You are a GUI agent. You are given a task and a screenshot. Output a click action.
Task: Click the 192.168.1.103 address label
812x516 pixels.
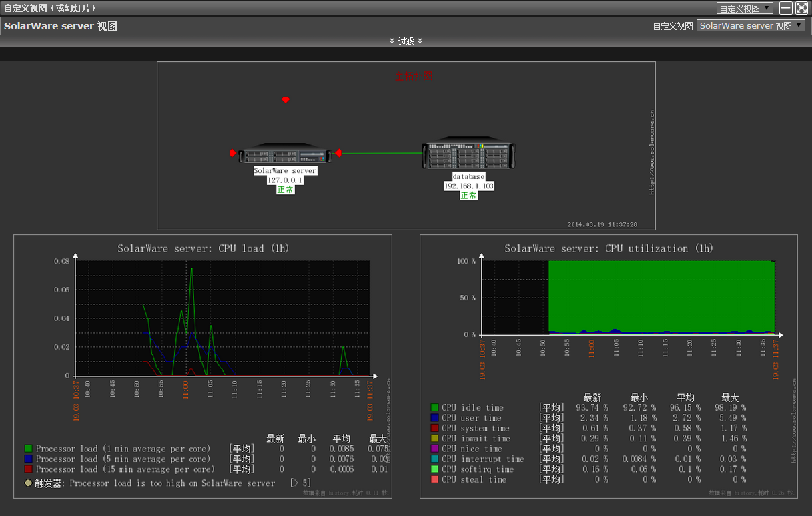point(469,186)
